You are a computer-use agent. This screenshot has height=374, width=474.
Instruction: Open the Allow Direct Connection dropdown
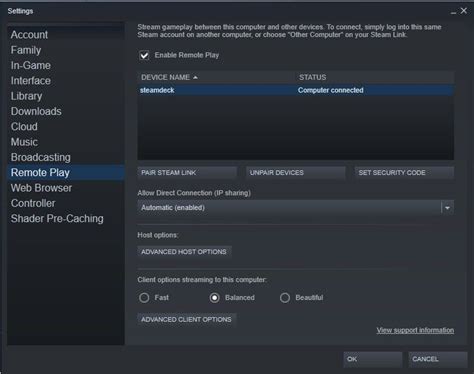(296, 208)
